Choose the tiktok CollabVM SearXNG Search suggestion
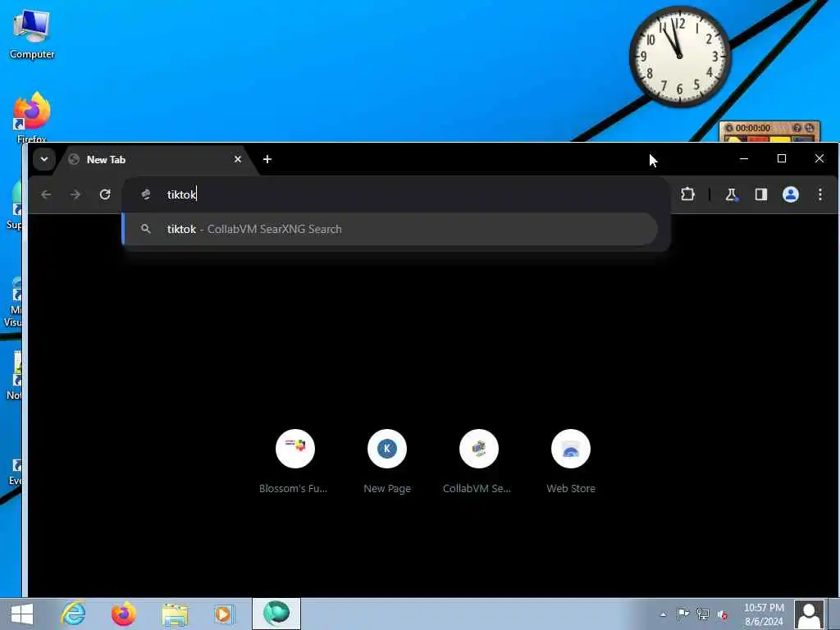This screenshot has height=630, width=840. (x=390, y=229)
